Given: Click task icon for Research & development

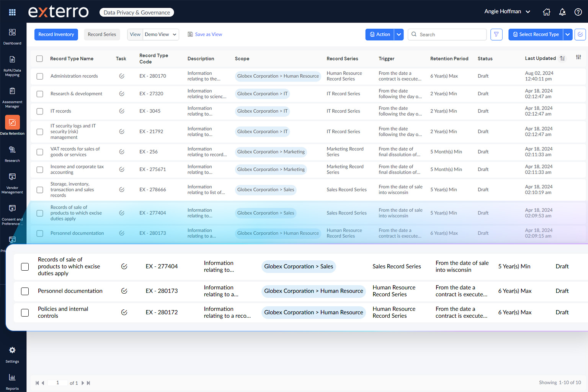Looking at the screenshot, I should 122,94.
